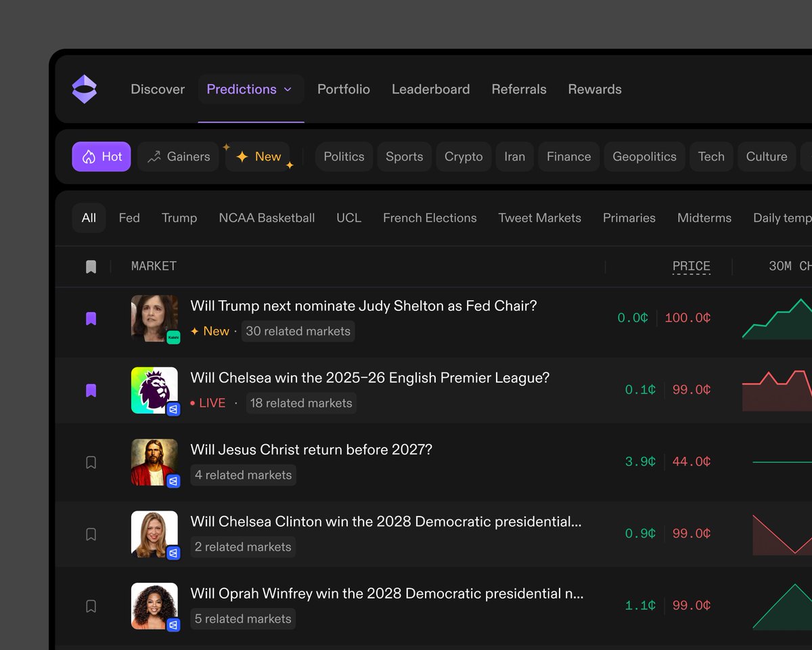Click the green 0.9¢ Chelsea Clinton price
The width and height of the screenshot is (812, 650).
(x=640, y=534)
